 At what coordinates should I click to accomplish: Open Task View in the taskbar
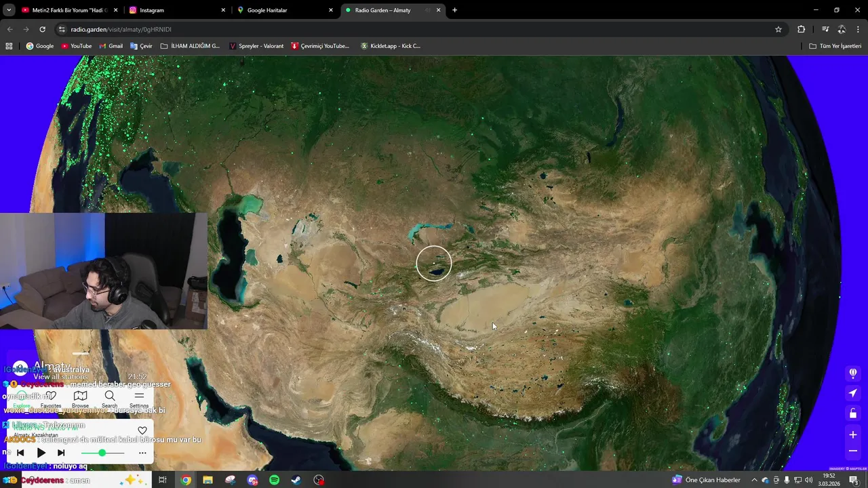(x=163, y=480)
